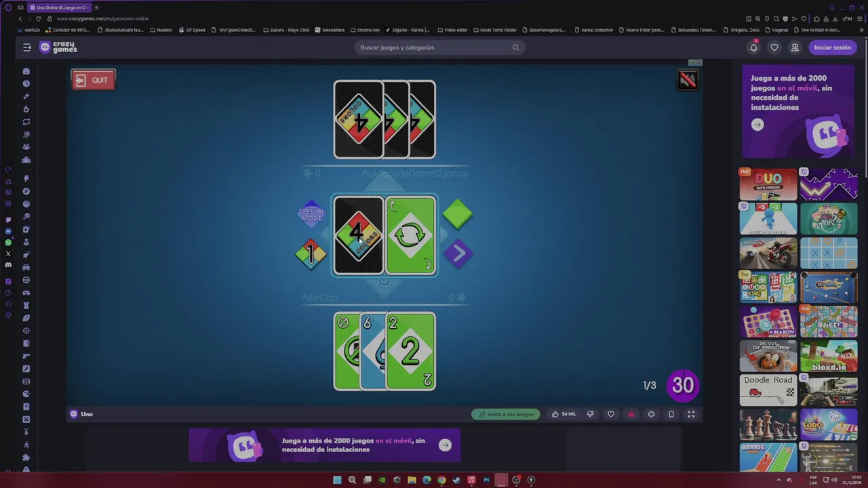This screenshot has width=868, height=488.
Task: Click the purple arrow diamond button
Action: (x=458, y=253)
